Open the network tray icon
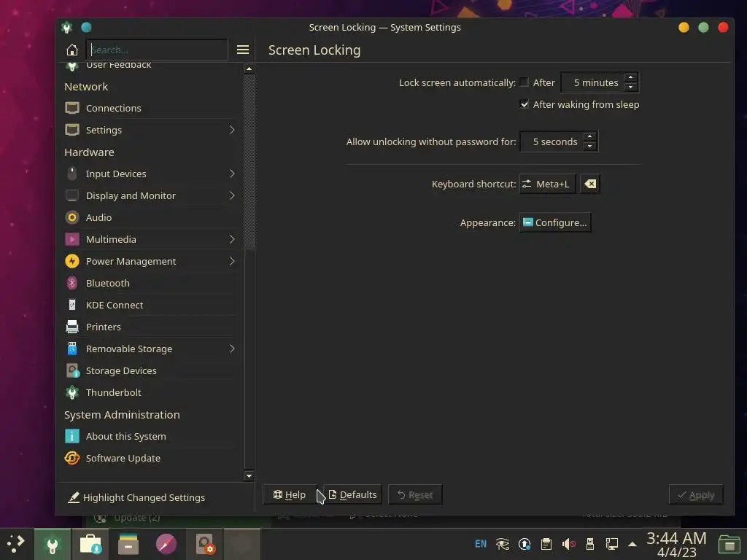Viewport: 747px width, 560px height. click(612, 544)
